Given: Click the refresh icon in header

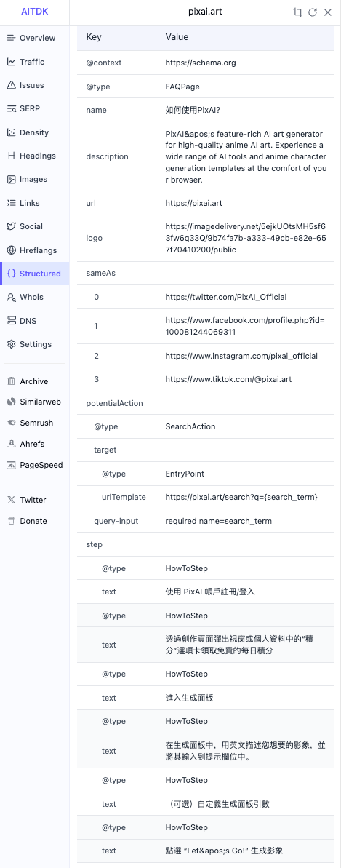Looking at the screenshot, I should [x=313, y=12].
